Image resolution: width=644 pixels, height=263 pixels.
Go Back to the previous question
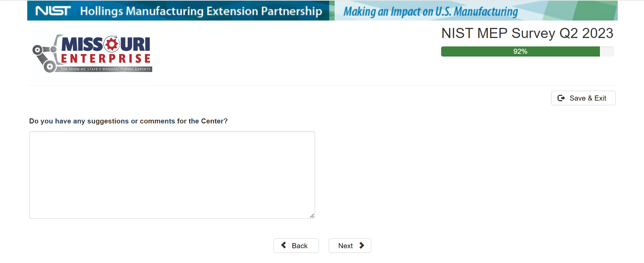click(x=296, y=246)
